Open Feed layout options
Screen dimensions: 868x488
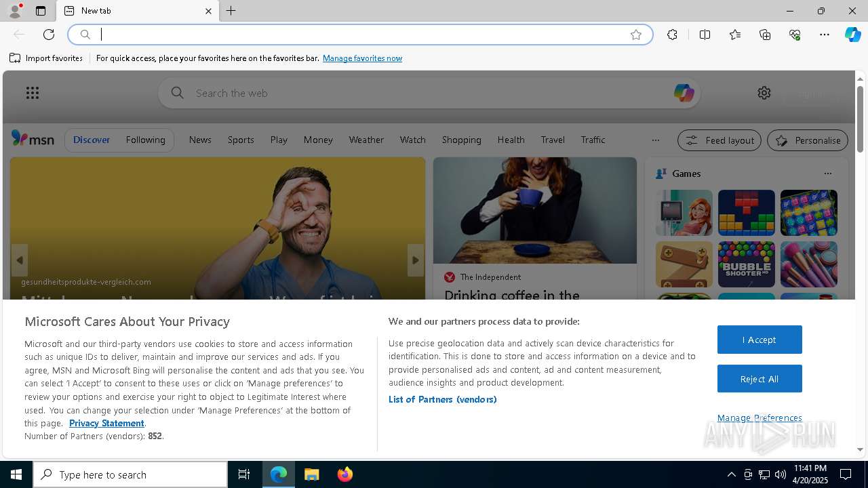point(719,140)
